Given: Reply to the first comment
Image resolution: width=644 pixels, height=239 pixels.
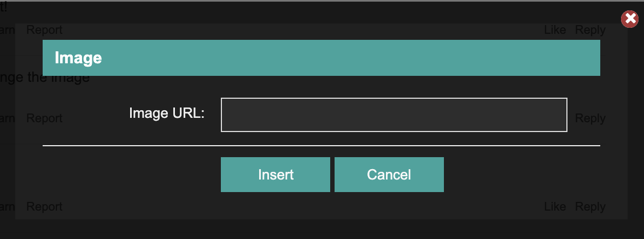Looking at the screenshot, I should tap(590, 30).
